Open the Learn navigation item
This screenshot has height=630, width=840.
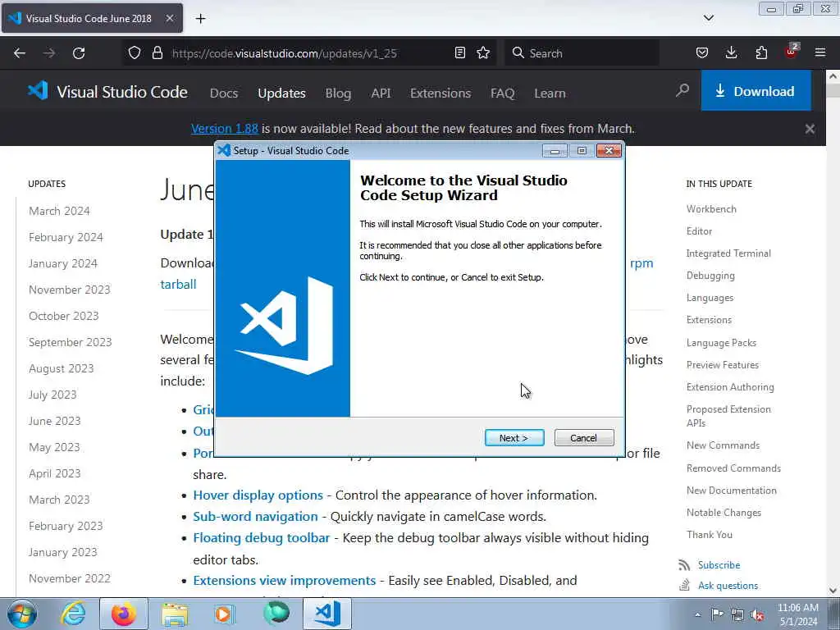click(x=550, y=94)
